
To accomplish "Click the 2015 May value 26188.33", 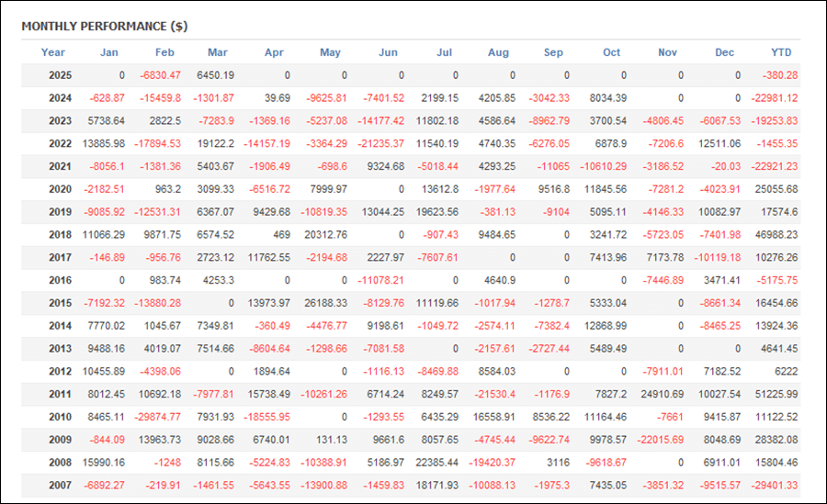I will (x=325, y=303).
